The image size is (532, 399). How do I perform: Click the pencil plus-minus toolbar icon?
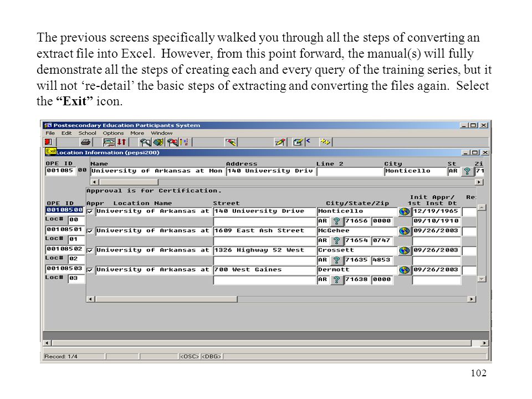coord(184,142)
